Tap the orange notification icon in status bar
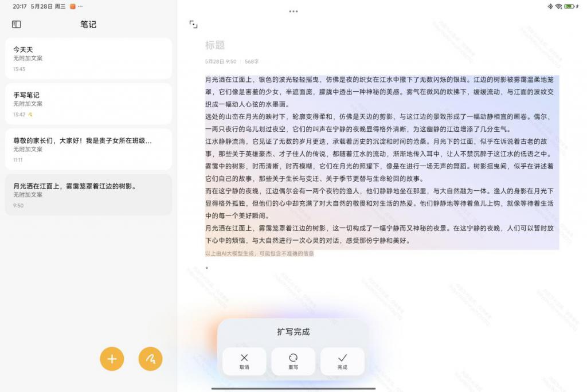 (73, 6)
